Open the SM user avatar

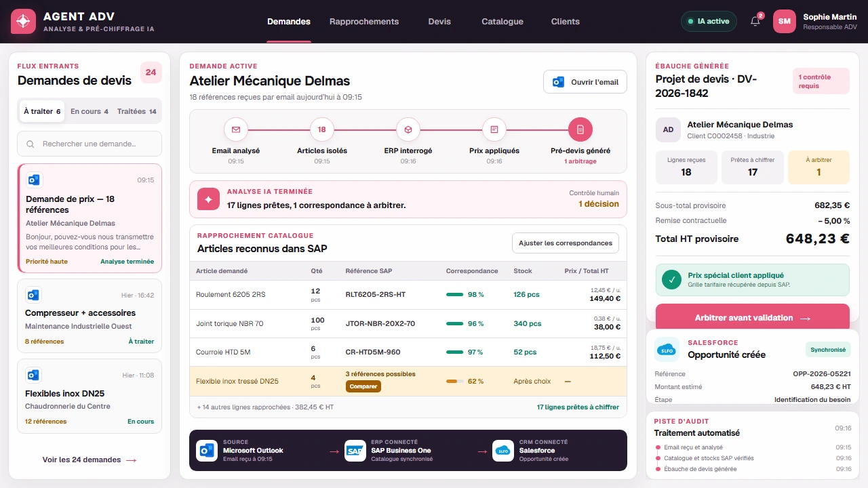tap(785, 21)
